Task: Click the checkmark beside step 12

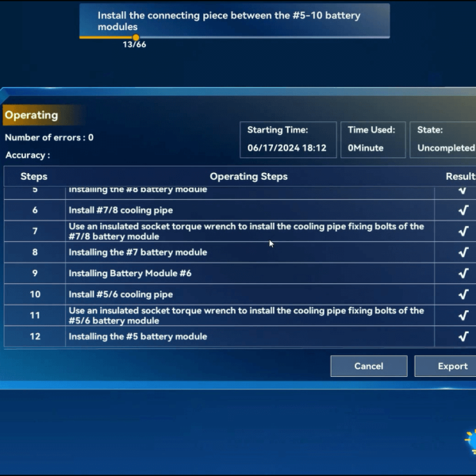Action: [463, 336]
